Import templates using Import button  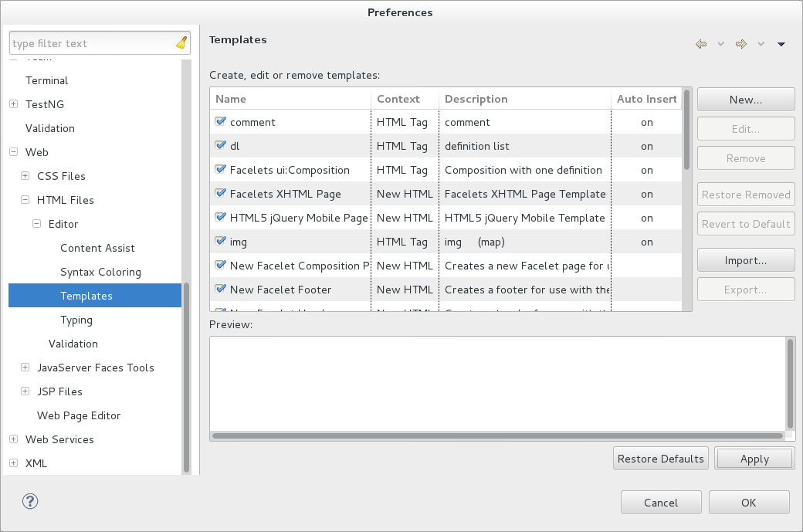[x=745, y=259]
